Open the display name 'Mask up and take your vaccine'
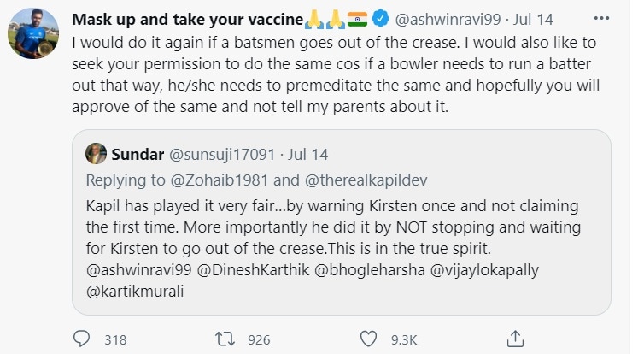 point(188,20)
